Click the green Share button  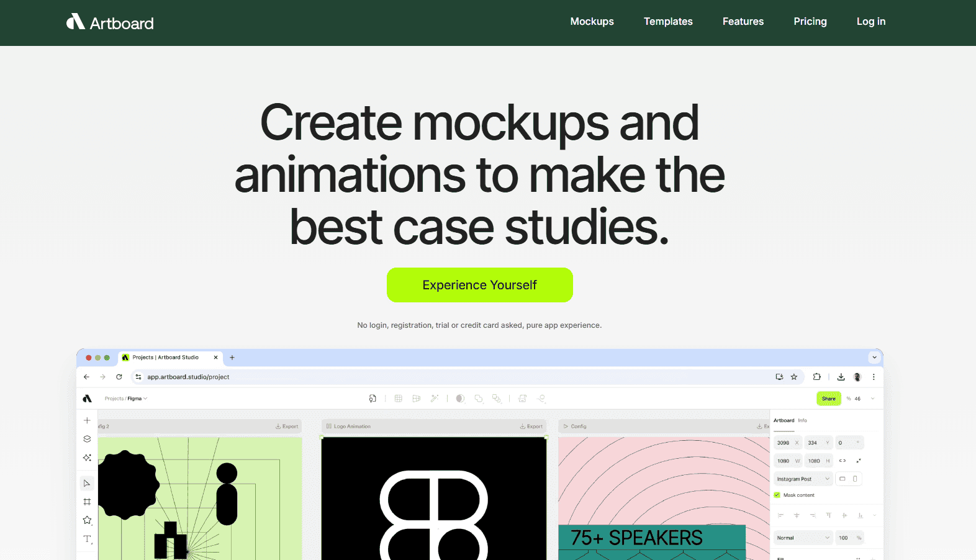(828, 399)
